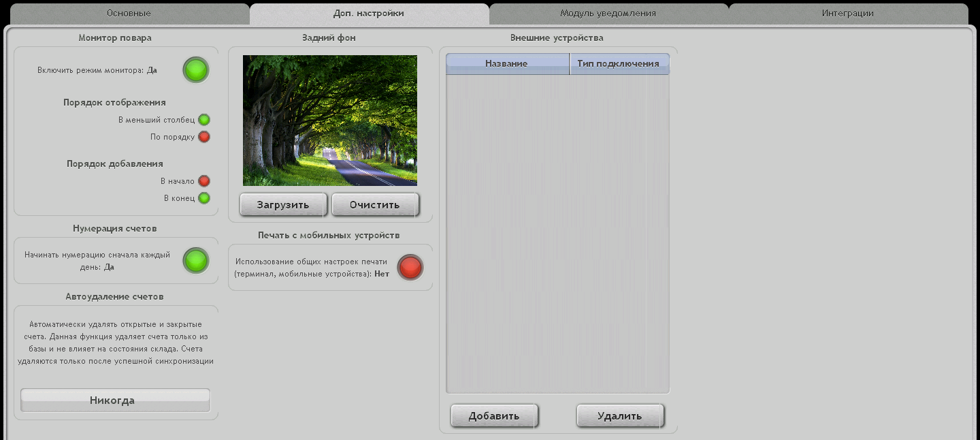Click the Монитор повара section title
The width and height of the screenshot is (980, 440).
[x=115, y=37]
